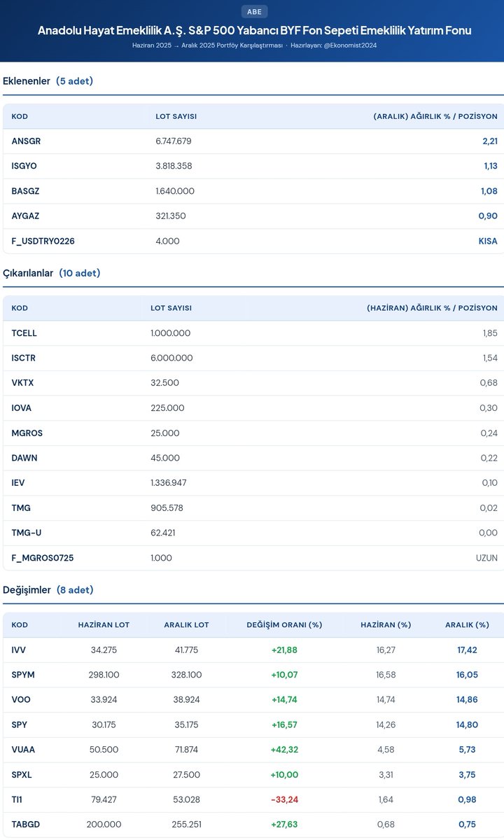504x840 pixels.
Task: Select the ISGYO row code
Action: click(24, 166)
